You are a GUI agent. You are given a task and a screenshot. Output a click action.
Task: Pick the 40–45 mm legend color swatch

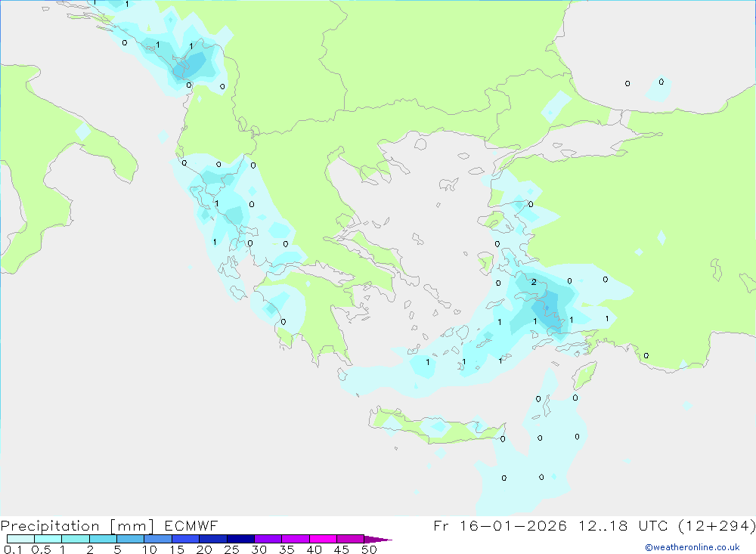pyautogui.click(x=323, y=539)
